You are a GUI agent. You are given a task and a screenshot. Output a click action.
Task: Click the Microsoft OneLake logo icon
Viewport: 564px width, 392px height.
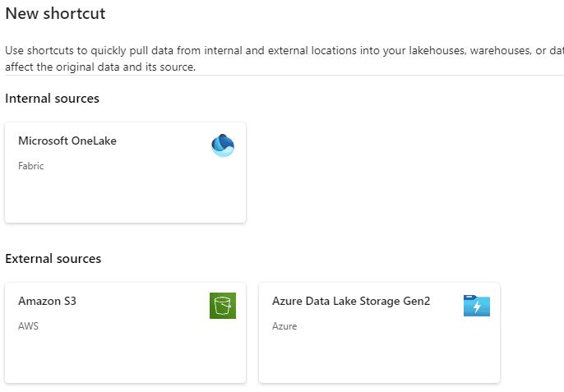coord(223,145)
